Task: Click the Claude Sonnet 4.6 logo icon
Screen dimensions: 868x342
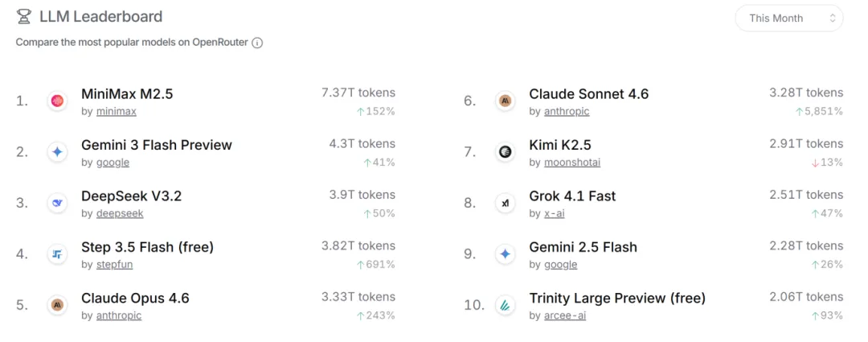Action: 505,101
